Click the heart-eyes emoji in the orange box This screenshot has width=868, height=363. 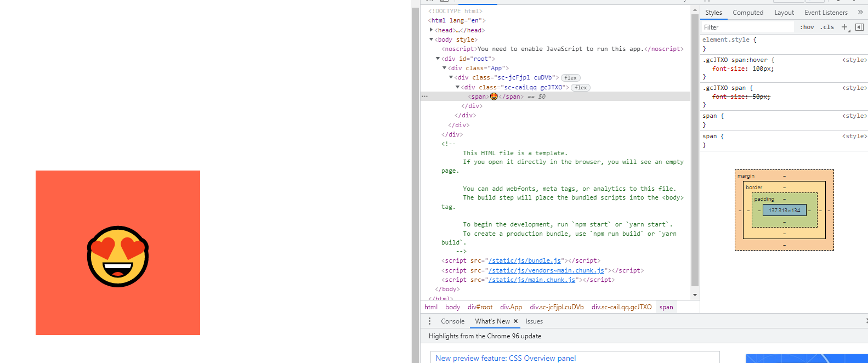(118, 256)
